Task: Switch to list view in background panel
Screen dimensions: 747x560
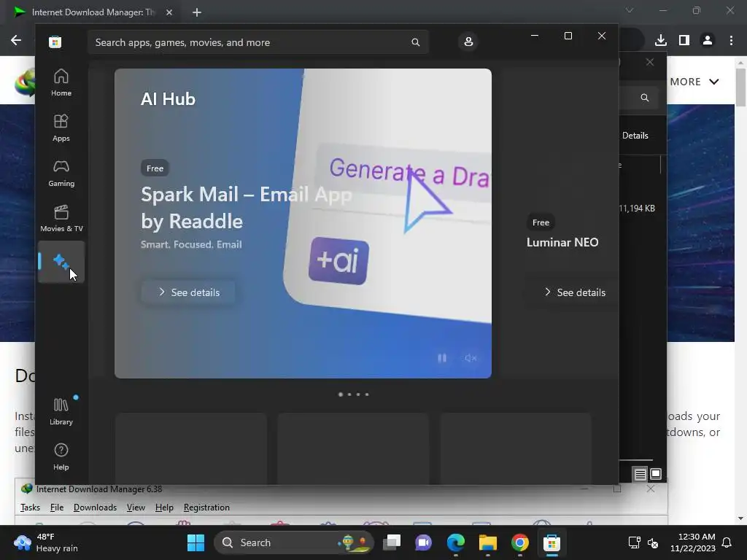Action: click(x=640, y=474)
